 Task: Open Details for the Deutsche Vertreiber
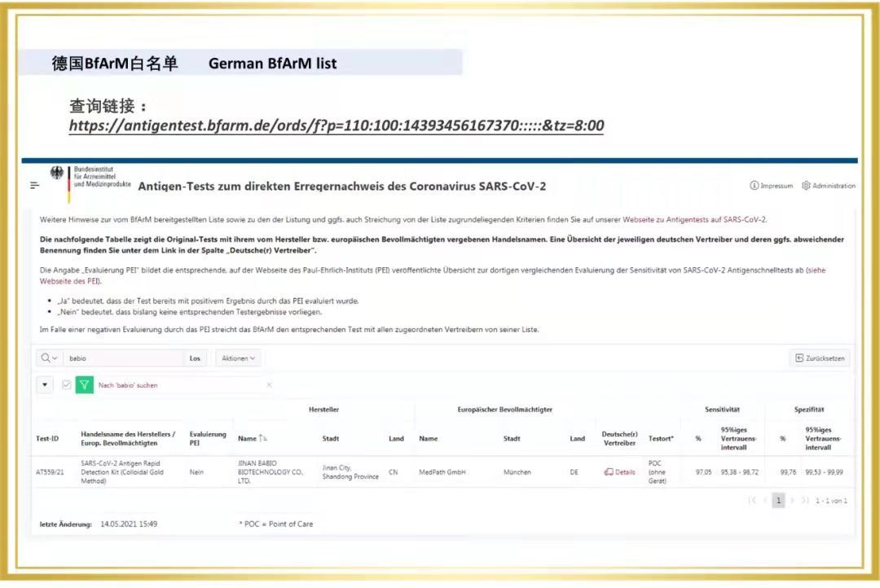click(x=619, y=472)
